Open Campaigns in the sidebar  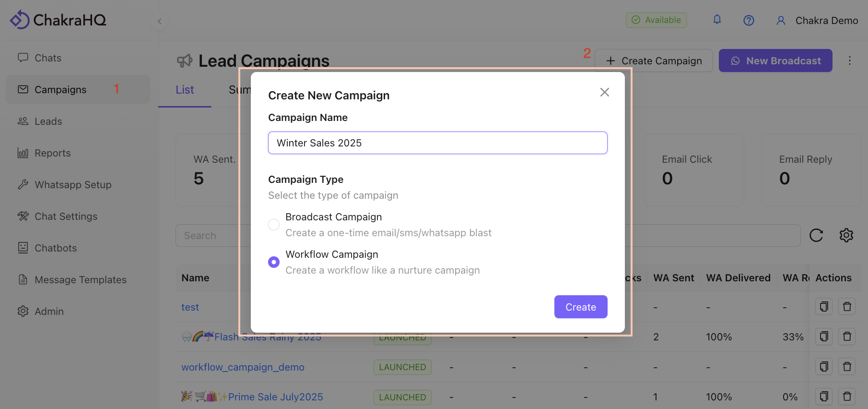(x=78, y=89)
